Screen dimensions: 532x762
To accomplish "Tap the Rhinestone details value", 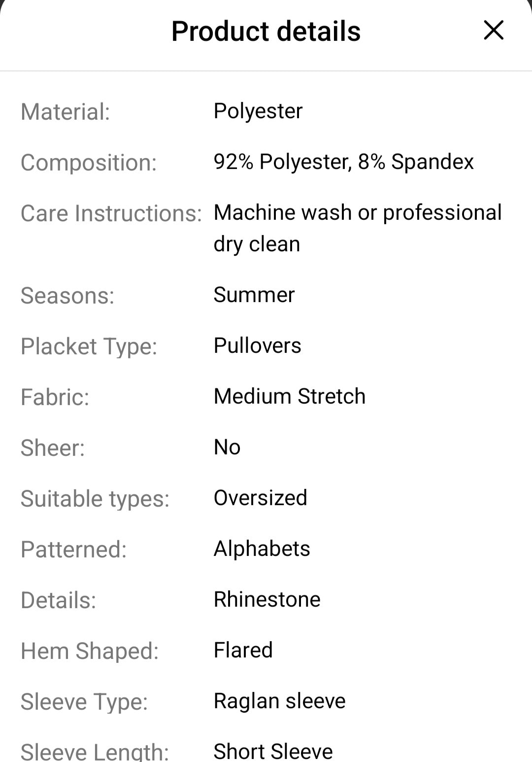I will (267, 599).
